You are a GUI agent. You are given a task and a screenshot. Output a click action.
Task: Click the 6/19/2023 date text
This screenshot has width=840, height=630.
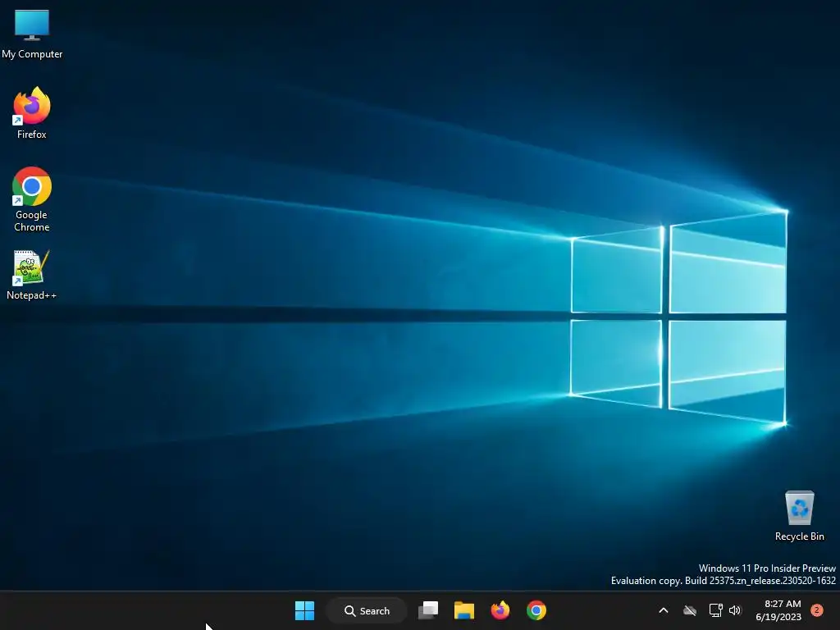pos(778,617)
